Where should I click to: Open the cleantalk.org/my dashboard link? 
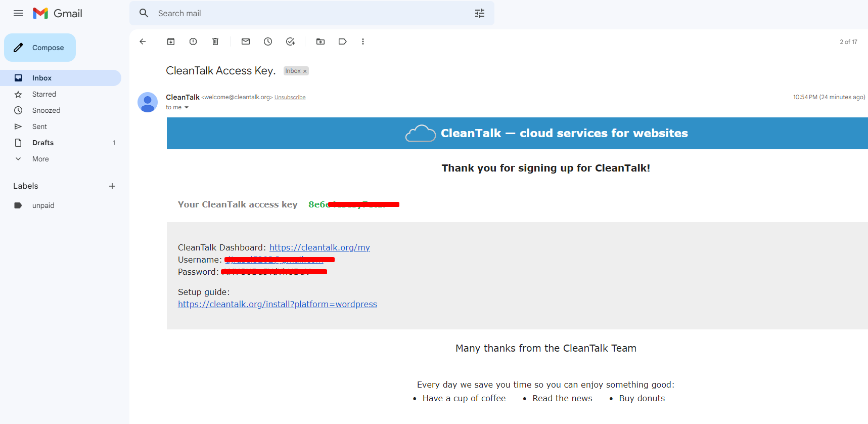pyautogui.click(x=319, y=247)
